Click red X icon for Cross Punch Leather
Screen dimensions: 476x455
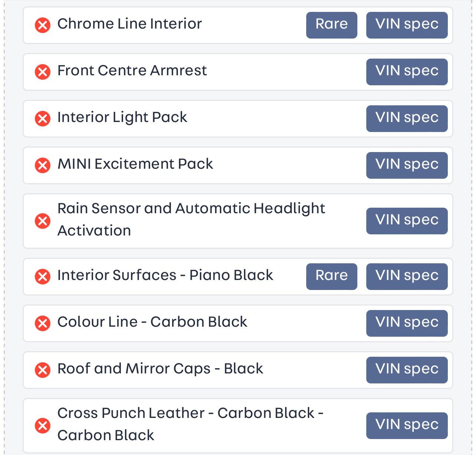coord(43,425)
